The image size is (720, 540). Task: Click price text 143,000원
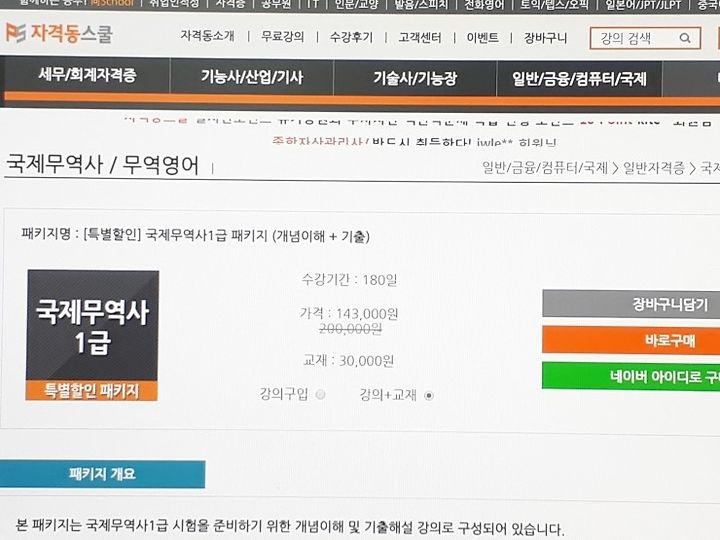pyautogui.click(x=367, y=314)
